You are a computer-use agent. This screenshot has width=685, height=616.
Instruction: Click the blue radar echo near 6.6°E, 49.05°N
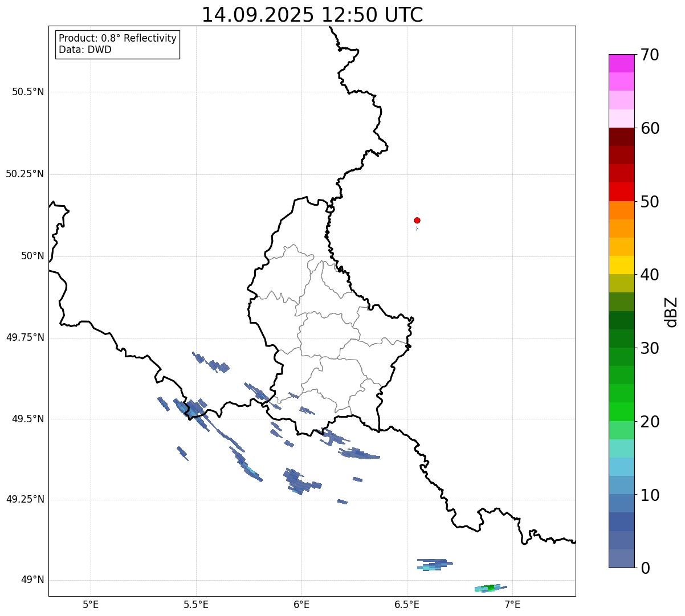[x=434, y=564]
